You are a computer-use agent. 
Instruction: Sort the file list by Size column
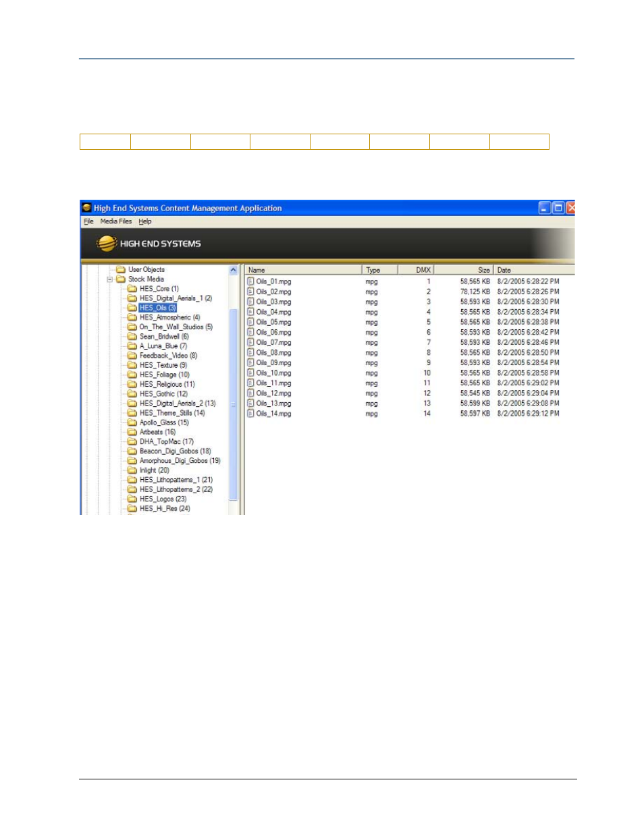(464, 270)
